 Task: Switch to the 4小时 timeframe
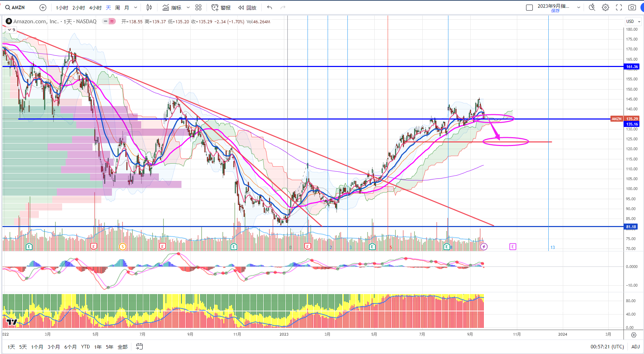click(x=95, y=8)
